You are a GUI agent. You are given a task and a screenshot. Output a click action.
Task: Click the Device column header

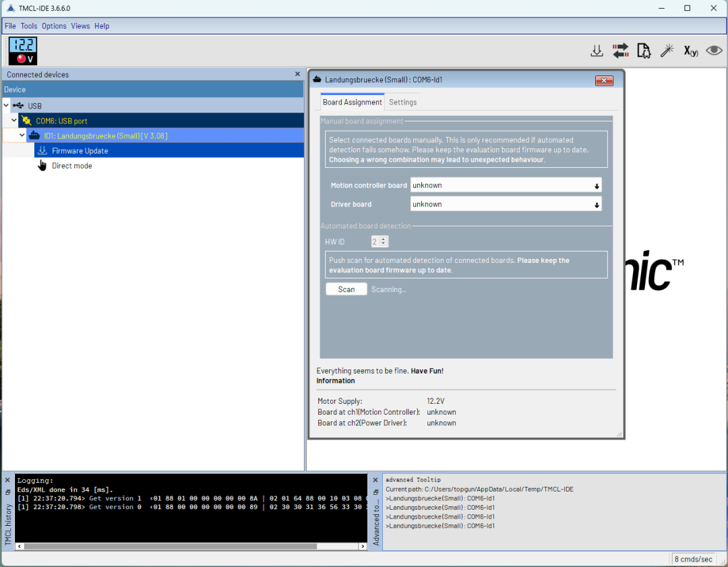[153, 90]
